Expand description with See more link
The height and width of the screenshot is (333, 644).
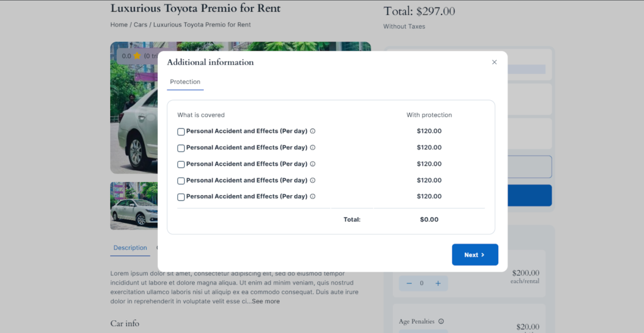266,302
